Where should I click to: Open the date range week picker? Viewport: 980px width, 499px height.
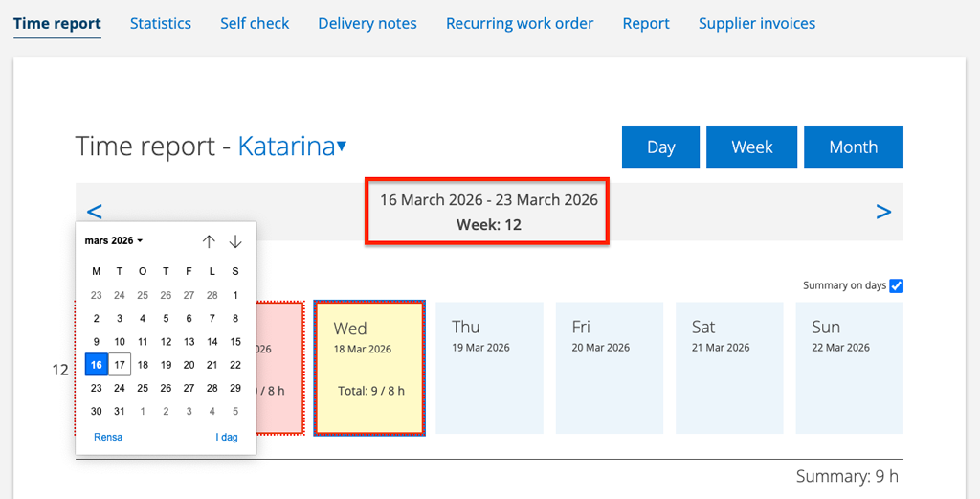click(488, 212)
